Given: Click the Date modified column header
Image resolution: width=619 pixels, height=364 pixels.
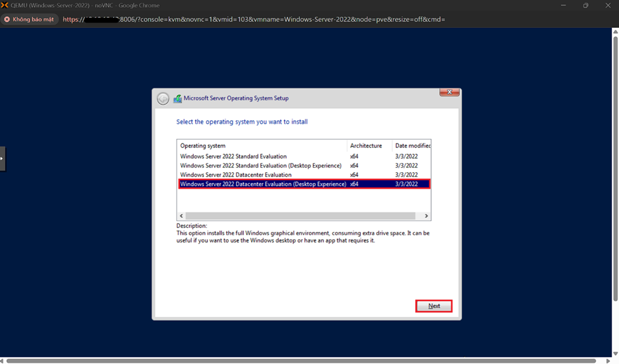Looking at the screenshot, I should (412, 145).
